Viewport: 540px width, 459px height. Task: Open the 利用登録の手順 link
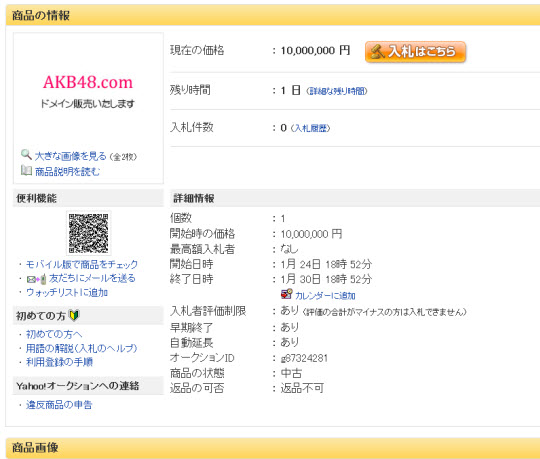click(60, 362)
